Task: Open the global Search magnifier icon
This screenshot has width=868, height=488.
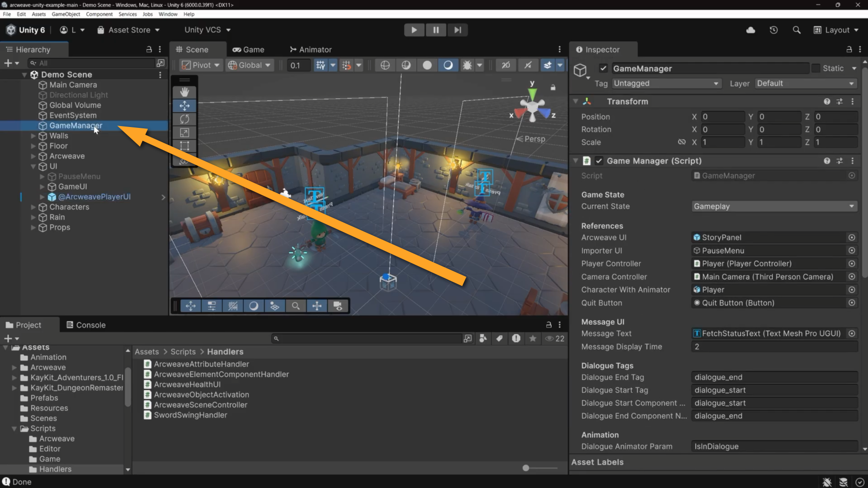Action: 797,30
